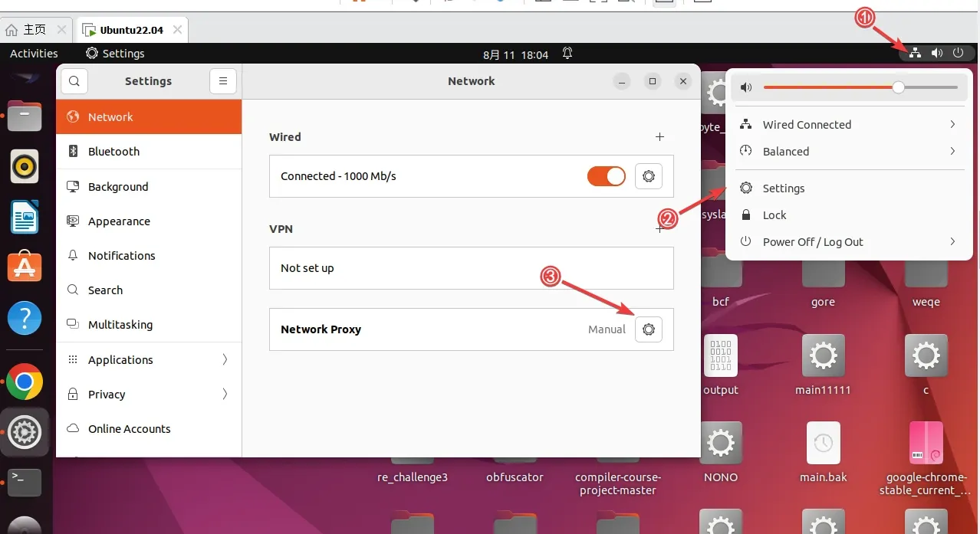
Task: Click the clock showing 18:04
Action: pos(516,54)
